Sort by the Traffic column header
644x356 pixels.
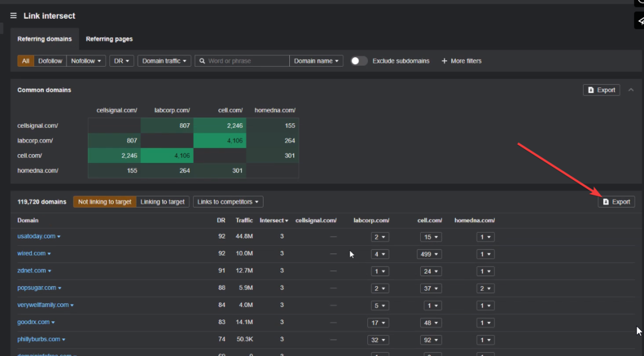(245, 221)
